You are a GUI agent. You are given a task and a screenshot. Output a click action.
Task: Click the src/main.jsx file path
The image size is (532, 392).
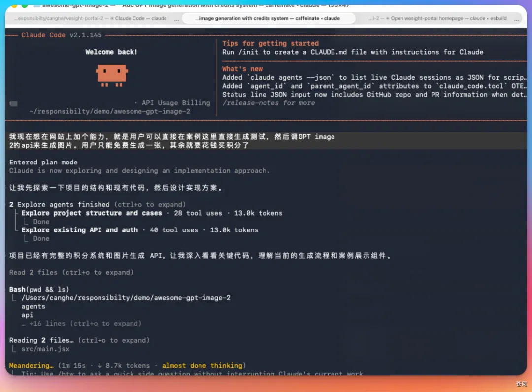click(x=45, y=349)
